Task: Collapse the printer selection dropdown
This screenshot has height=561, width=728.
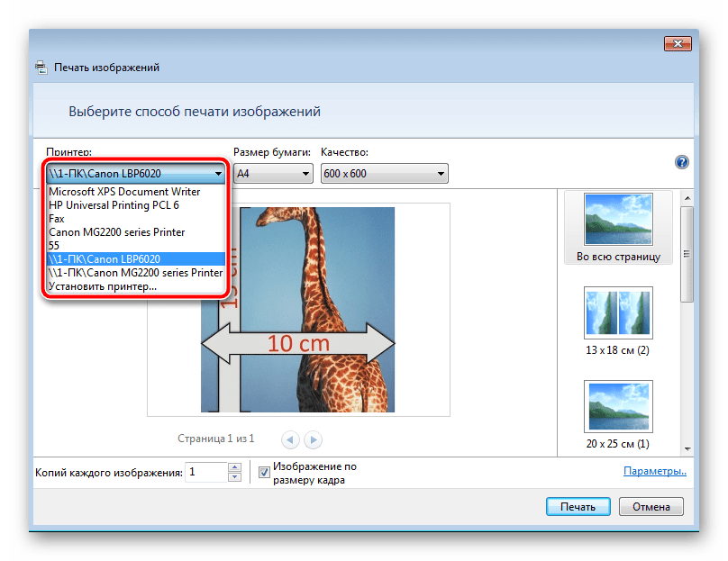Action: pyautogui.click(x=218, y=173)
